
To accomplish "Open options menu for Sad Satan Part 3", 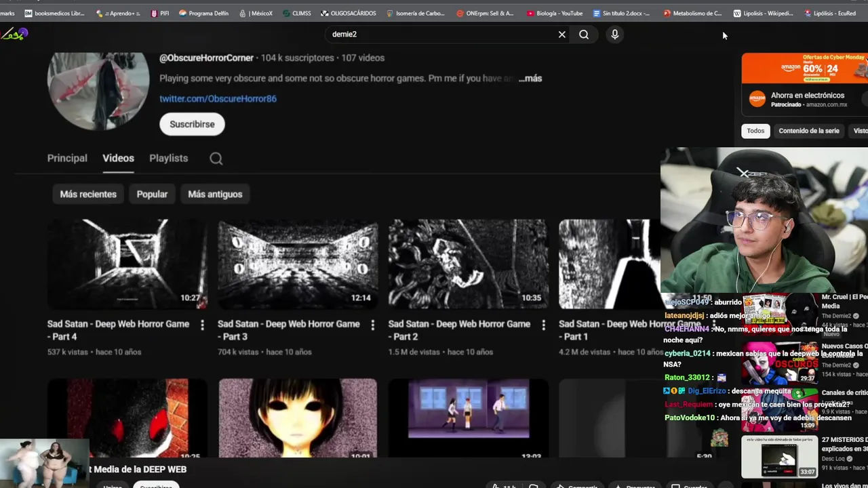I will pos(372,325).
